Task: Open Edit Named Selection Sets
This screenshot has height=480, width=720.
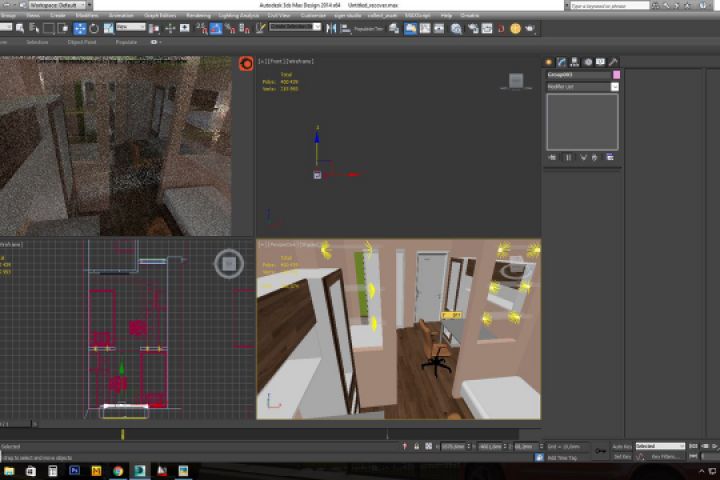Action: 260,28
